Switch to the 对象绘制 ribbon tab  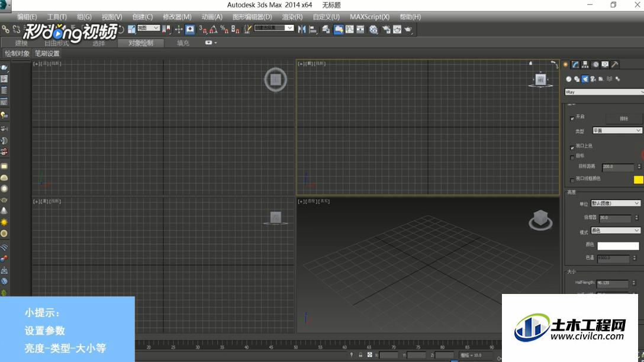(141, 43)
